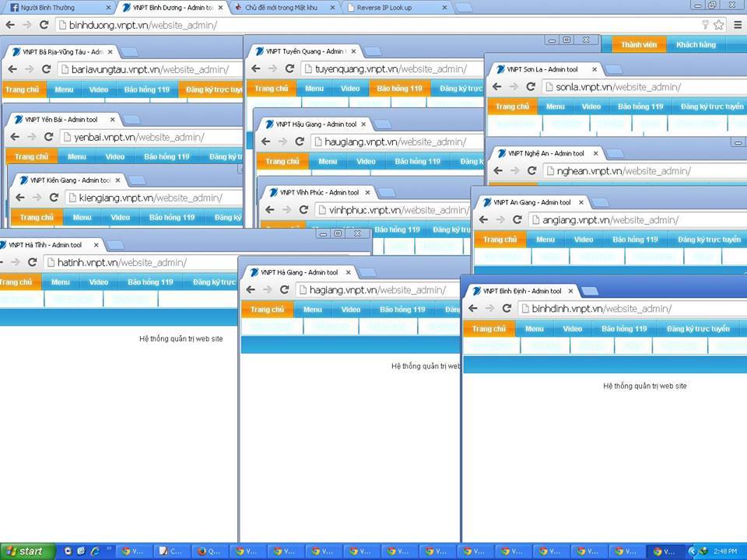Open a new tab in the Bình Định window

[x=590, y=291]
